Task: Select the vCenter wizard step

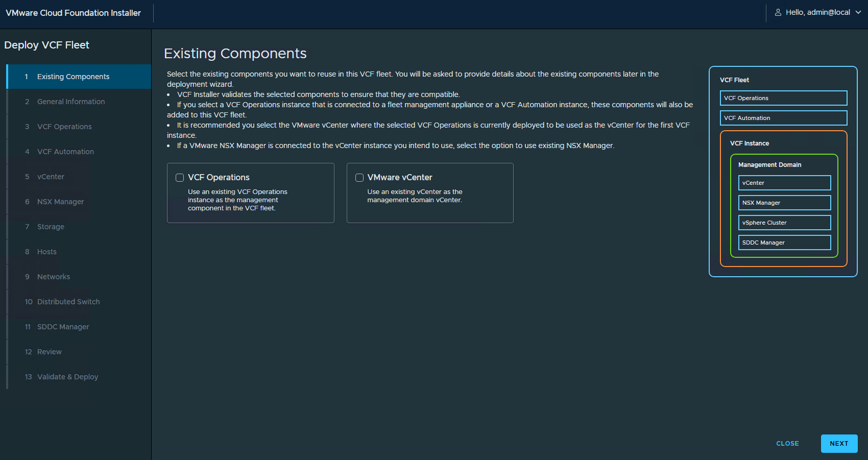Action: tap(79, 177)
